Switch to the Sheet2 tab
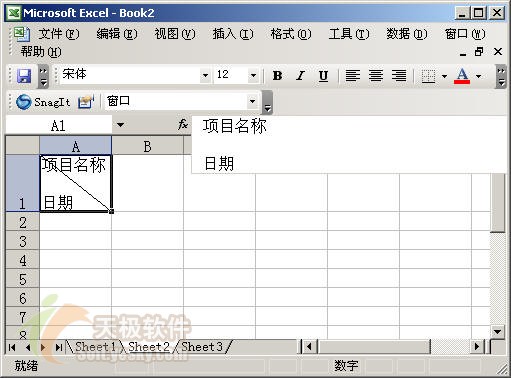This screenshot has width=511, height=378. pos(149,347)
